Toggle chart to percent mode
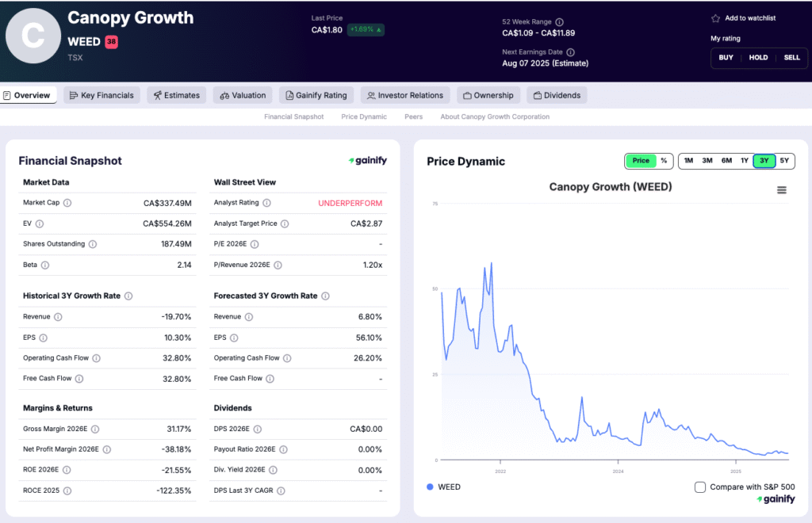812x523 pixels. click(664, 161)
